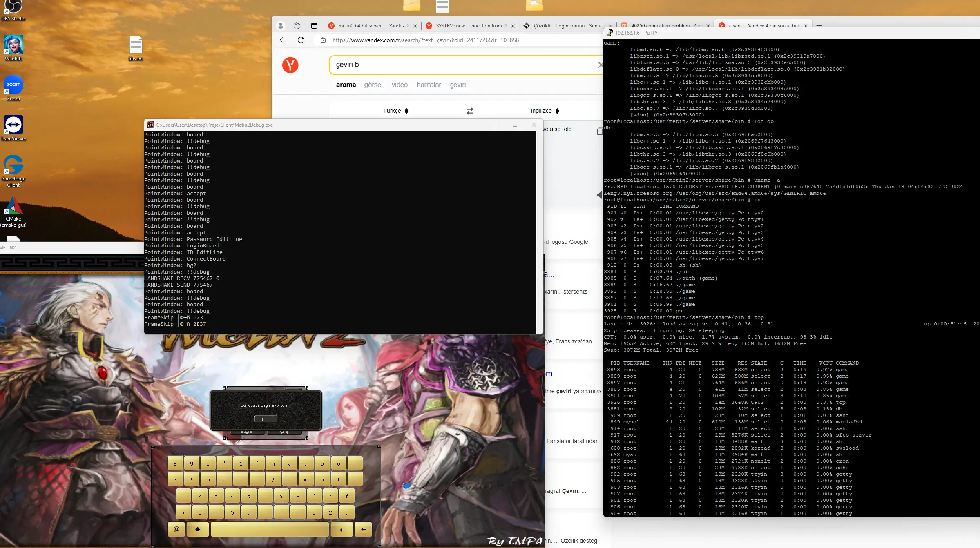Expand the Türkçe source language dropdown
This screenshot has height=548, width=980.
[x=395, y=111]
